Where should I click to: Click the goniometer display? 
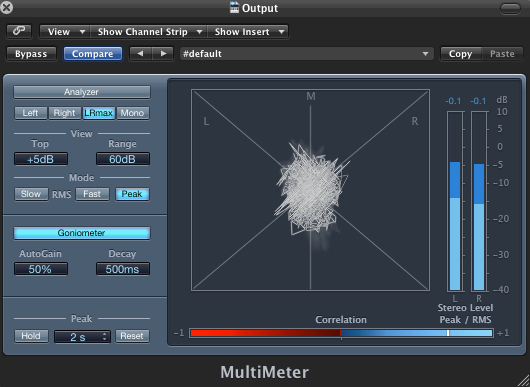click(x=310, y=190)
